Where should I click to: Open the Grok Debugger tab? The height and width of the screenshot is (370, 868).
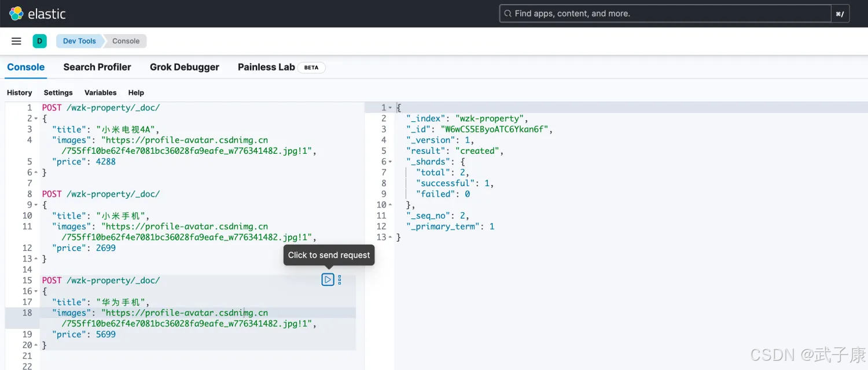click(184, 67)
